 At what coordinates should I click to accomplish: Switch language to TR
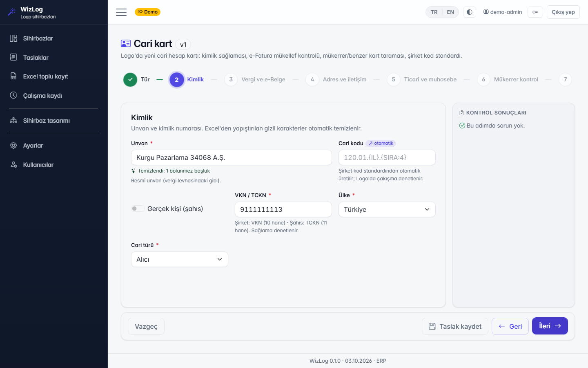pos(434,12)
